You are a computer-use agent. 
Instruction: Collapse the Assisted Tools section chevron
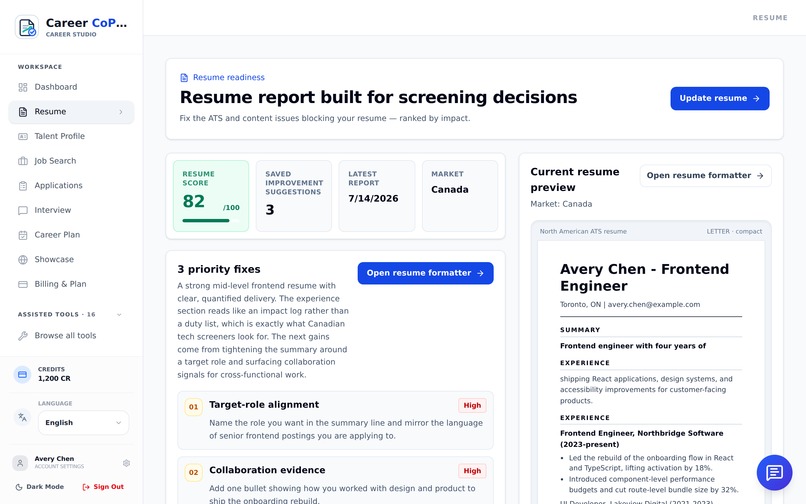click(x=119, y=315)
